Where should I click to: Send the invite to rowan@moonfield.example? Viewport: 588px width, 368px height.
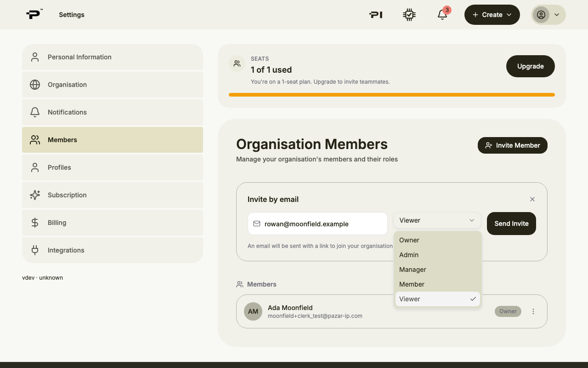click(x=511, y=224)
